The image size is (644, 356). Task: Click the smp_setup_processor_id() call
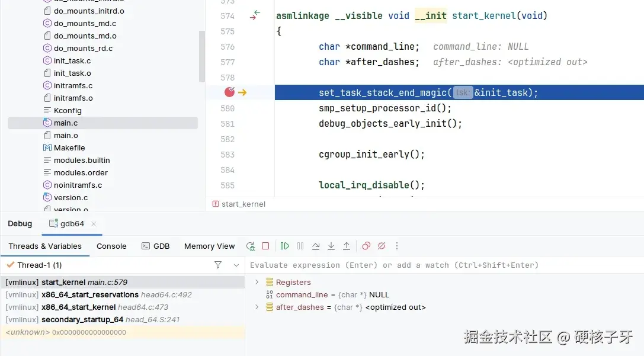click(385, 108)
